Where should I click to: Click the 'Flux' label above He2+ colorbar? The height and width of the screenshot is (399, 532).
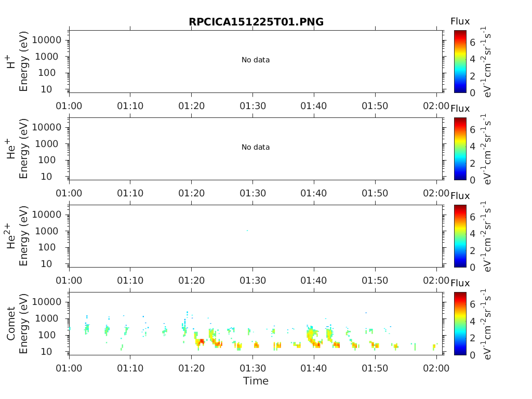pos(460,196)
